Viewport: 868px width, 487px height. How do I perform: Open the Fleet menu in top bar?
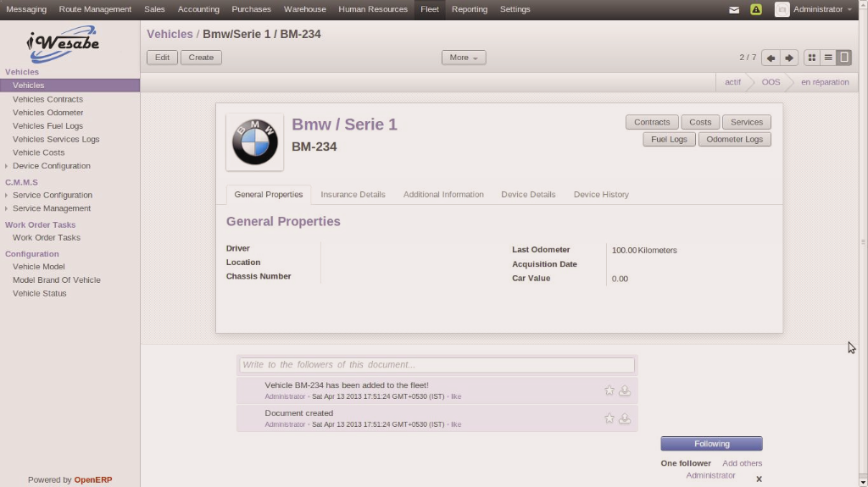(x=430, y=9)
